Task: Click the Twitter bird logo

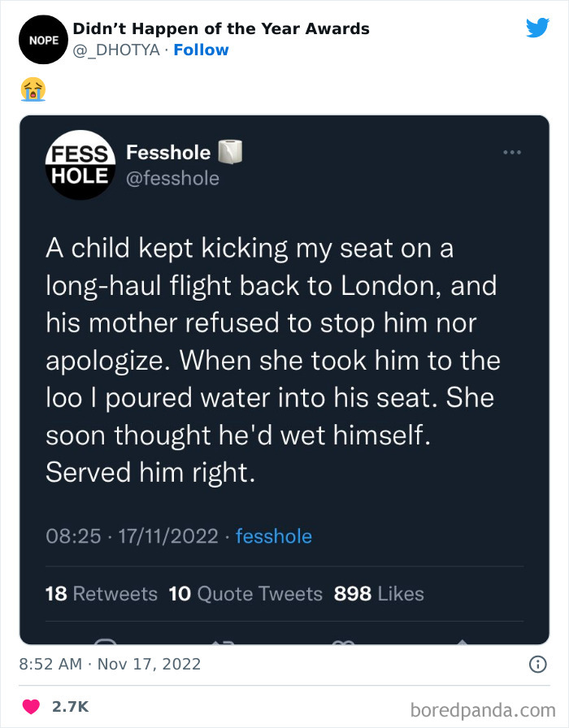Action: 538,28
